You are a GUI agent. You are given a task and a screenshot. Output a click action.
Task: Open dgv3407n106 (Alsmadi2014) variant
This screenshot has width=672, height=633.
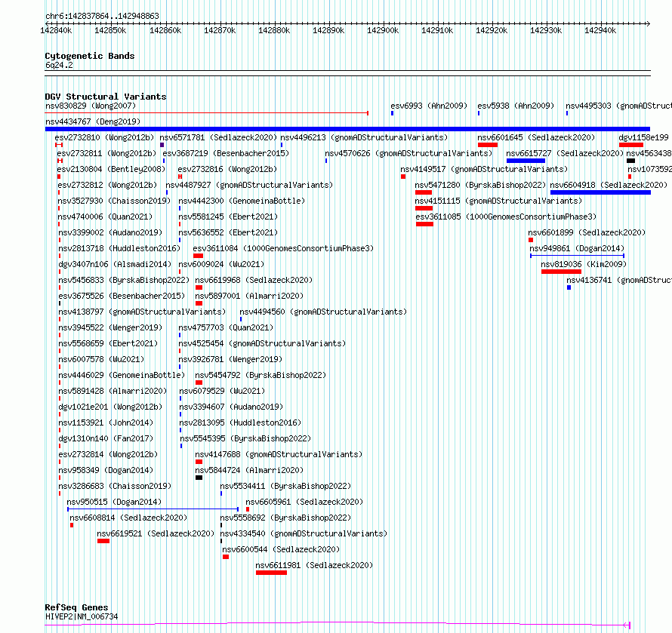[115, 264]
